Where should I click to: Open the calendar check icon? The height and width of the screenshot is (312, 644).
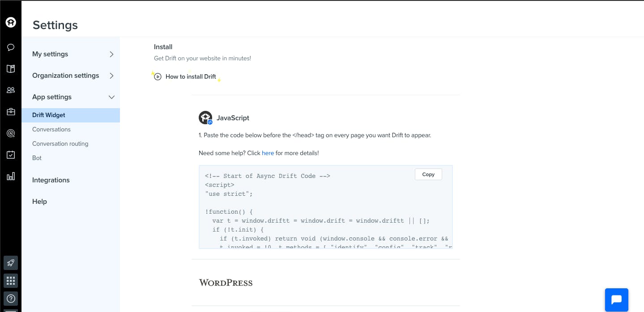tap(11, 155)
